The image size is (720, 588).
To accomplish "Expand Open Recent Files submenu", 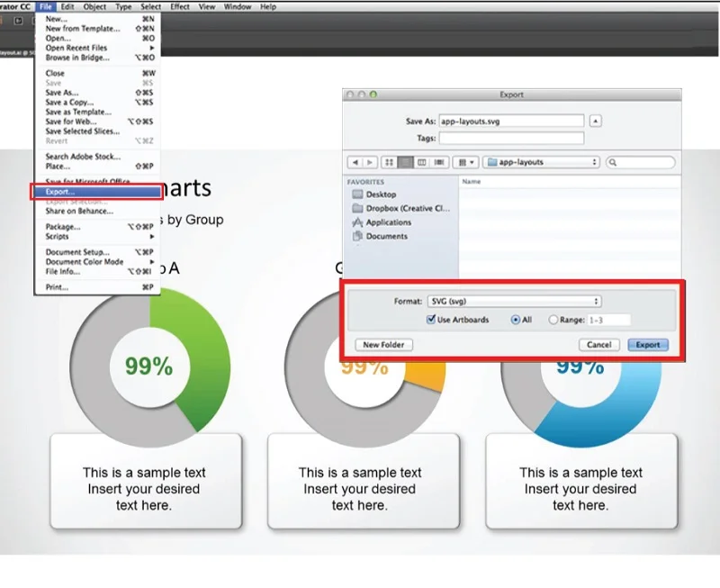I will pyautogui.click(x=97, y=48).
